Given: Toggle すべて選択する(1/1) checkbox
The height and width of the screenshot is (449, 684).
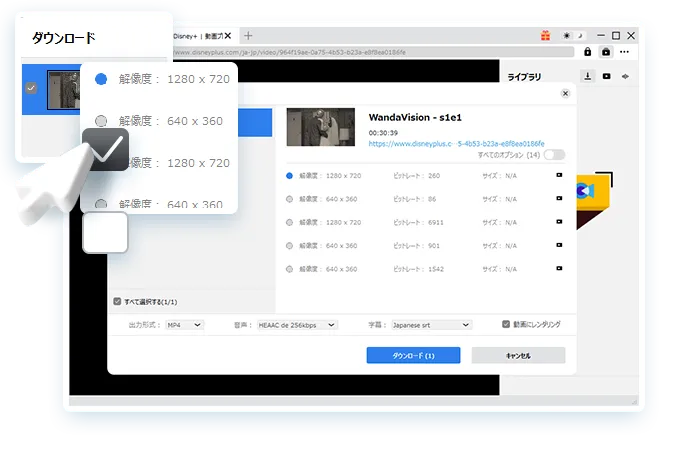Looking at the screenshot, I should 117,302.
